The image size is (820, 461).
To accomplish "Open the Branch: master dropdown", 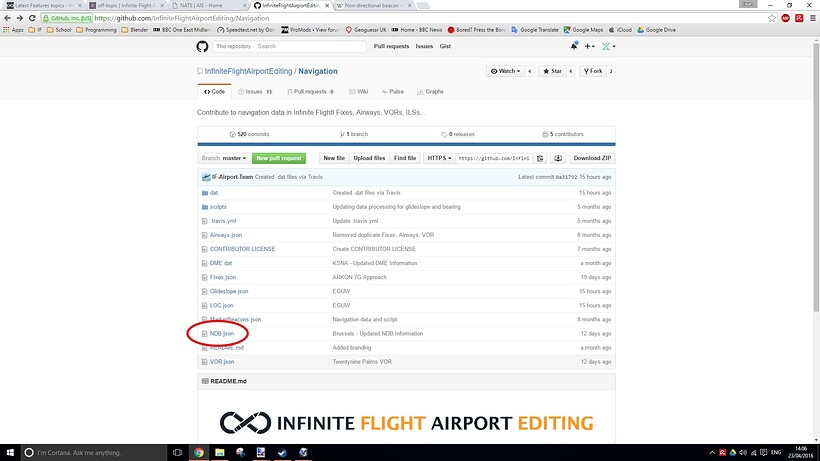I will [223, 158].
